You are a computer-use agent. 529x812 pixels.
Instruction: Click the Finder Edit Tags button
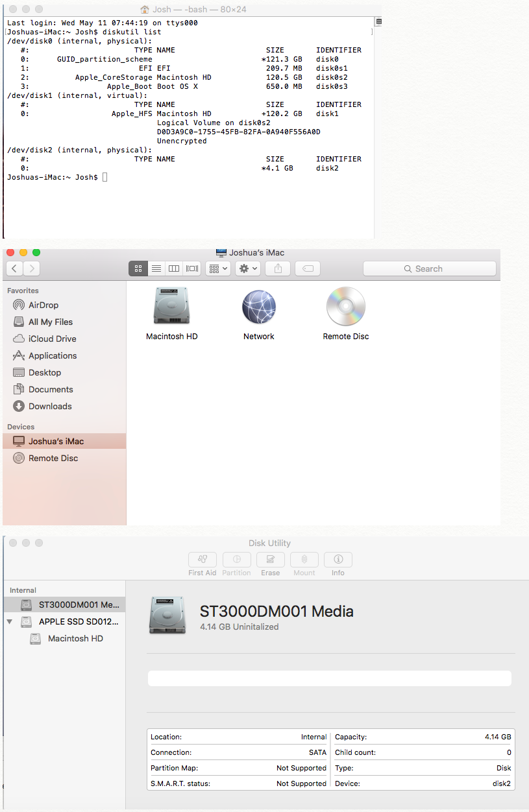(x=308, y=269)
